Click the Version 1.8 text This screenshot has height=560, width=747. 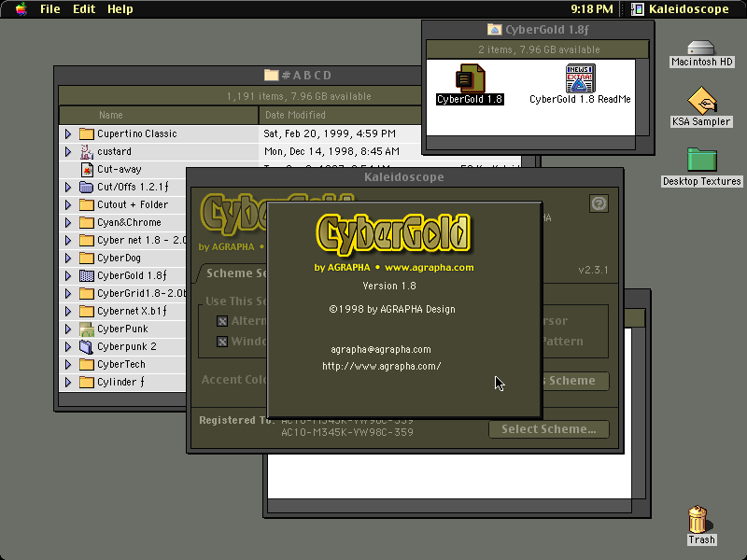(x=389, y=287)
